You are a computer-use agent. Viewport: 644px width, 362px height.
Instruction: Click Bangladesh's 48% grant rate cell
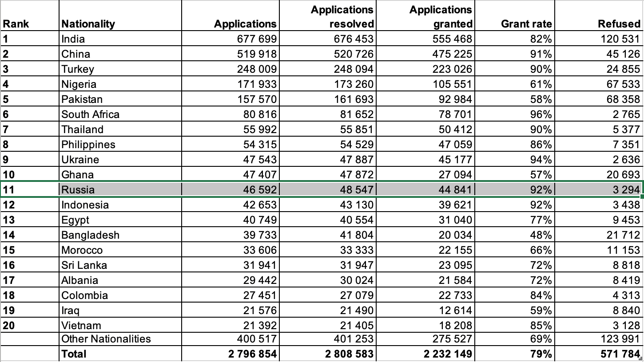[x=514, y=235]
